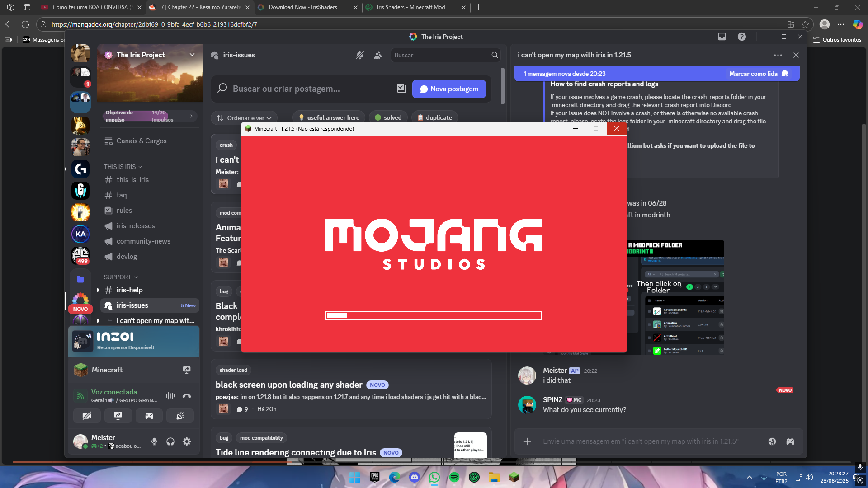This screenshot has height=488, width=868.
Task: Toggle headphone deafen in user panel
Action: tap(170, 441)
